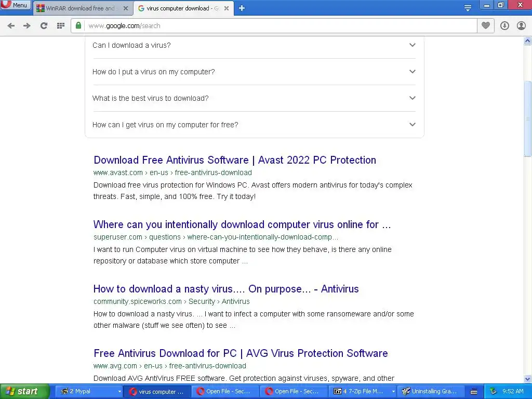532x399 pixels.
Task: Select the 'virus computer' taskbar button
Action: [x=156, y=392]
